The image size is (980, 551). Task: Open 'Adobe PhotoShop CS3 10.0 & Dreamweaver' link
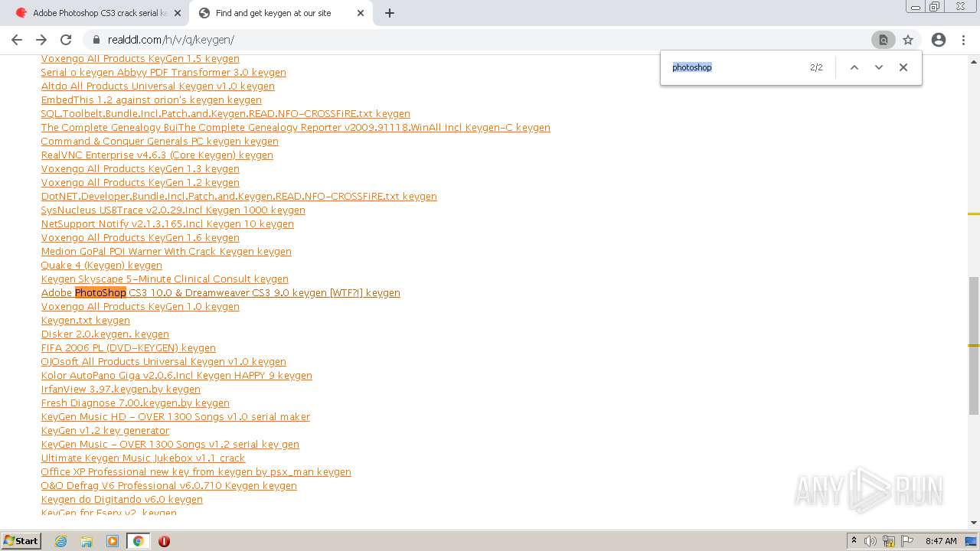(x=220, y=293)
